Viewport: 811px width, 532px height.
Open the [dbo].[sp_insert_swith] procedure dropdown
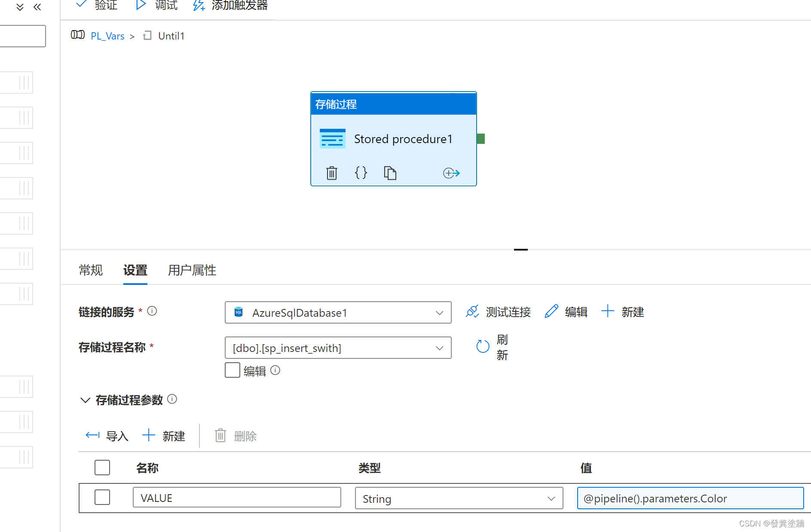coord(338,348)
